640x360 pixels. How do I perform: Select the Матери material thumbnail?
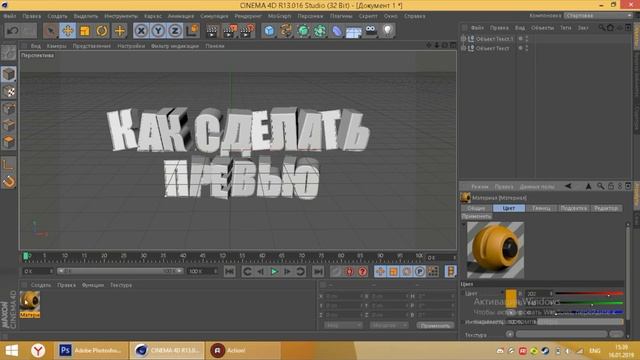point(30,304)
